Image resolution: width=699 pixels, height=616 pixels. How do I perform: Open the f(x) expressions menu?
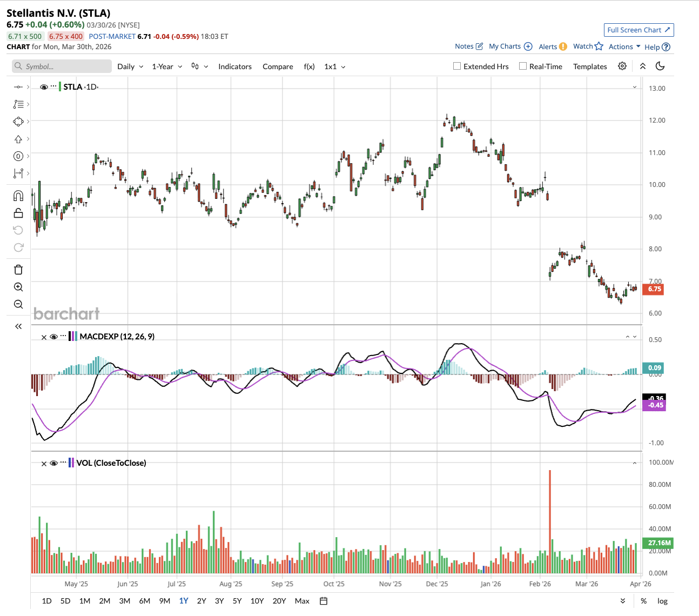pyautogui.click(x=309, y=66)
